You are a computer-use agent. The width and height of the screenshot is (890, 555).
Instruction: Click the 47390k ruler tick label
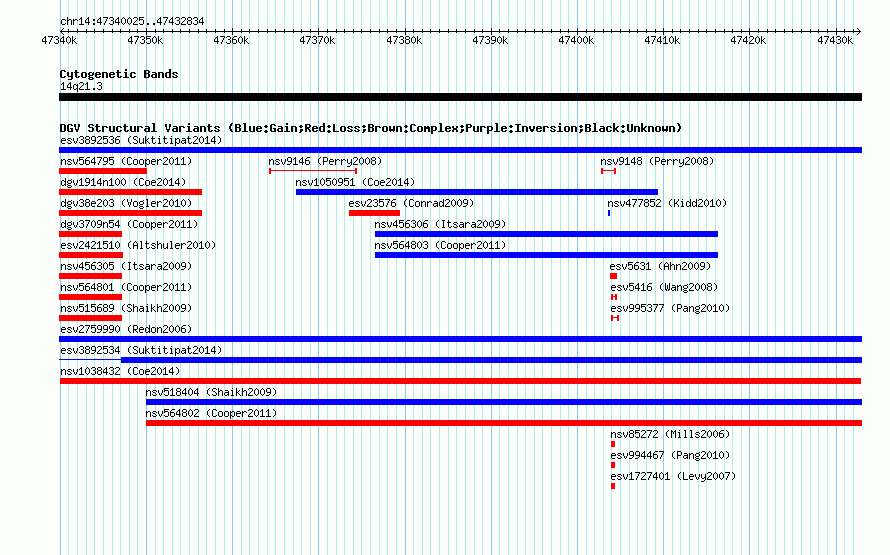click(x=490, y=40)
